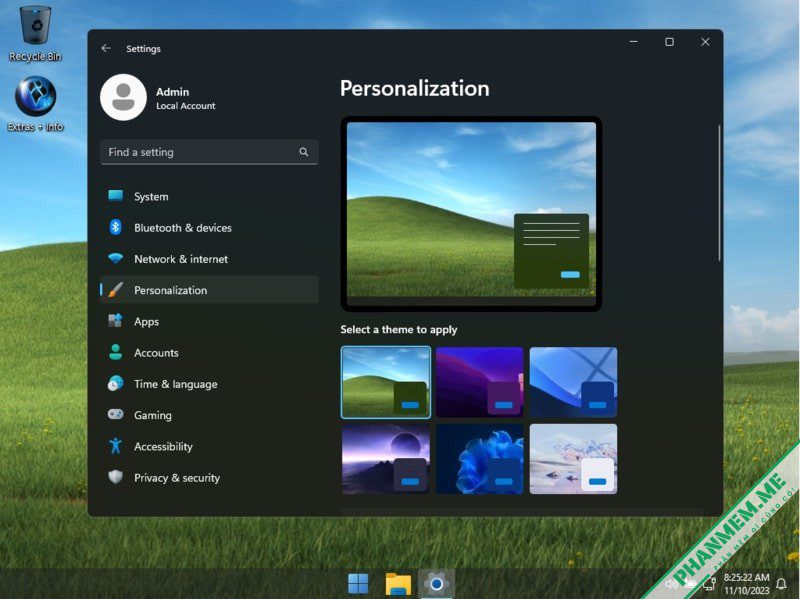Click the Admin account avatar

coord(123,97)
